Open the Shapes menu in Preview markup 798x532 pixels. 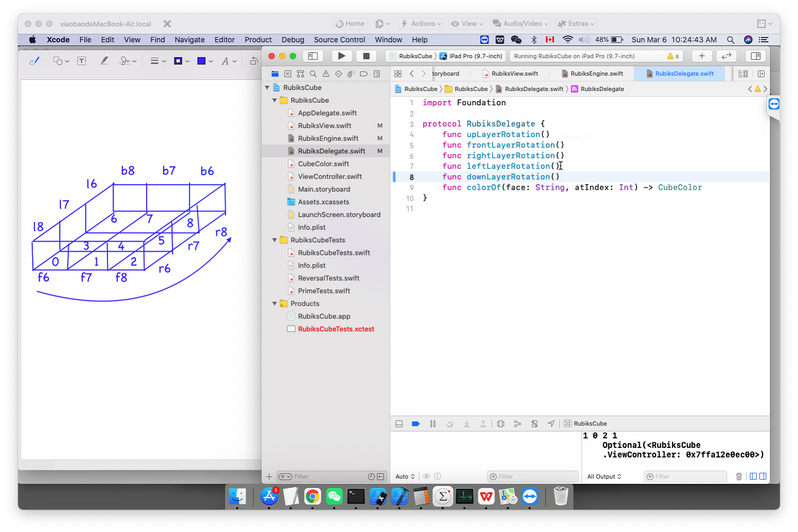tap(61, 61)
